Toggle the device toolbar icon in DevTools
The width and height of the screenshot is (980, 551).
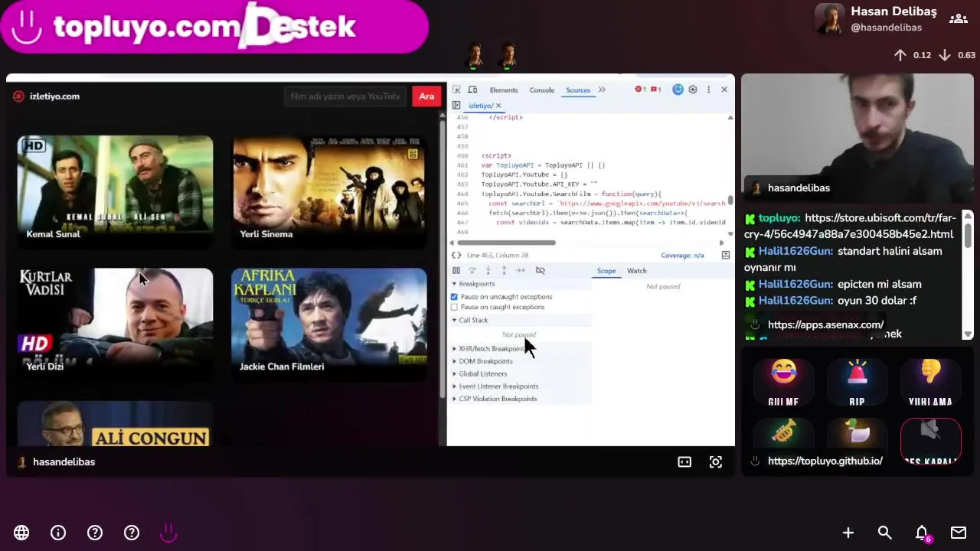(472, 90)
